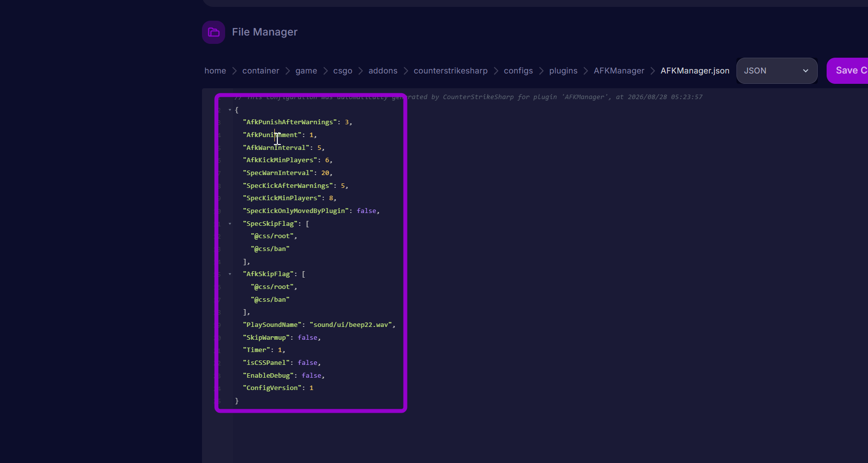
Task: Open the JSON language dropdown
Action: 777,71
